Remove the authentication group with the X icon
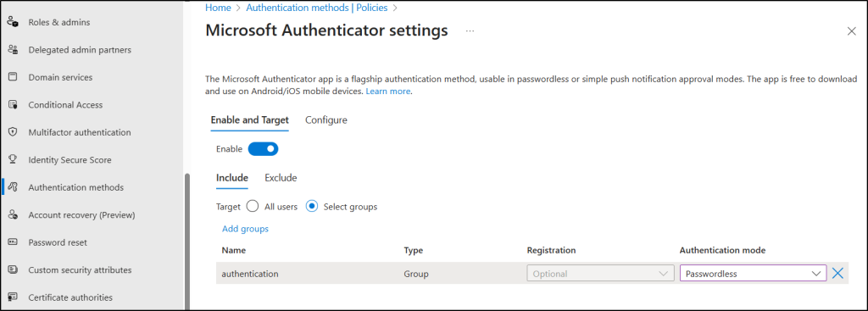This screenshot has height=311, width=868. coord(837,274)
